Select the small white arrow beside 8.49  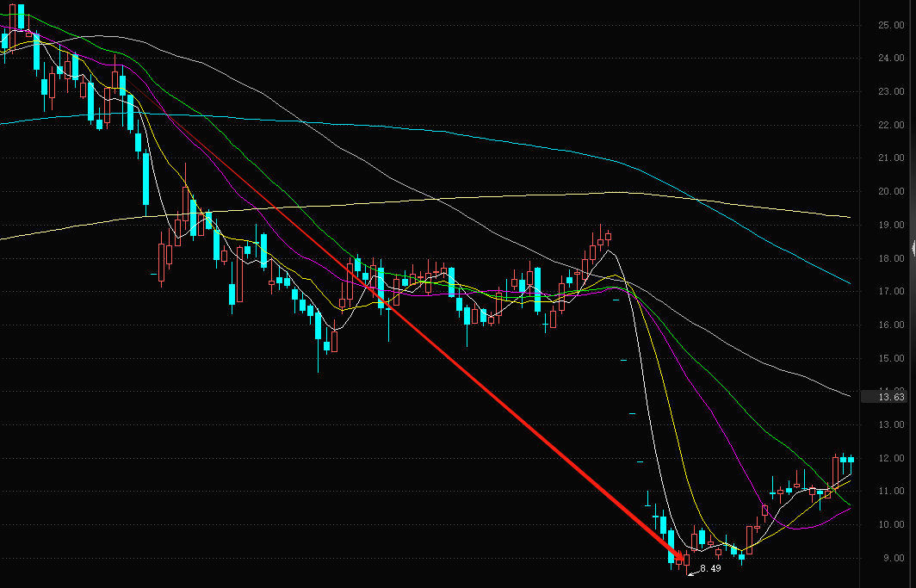point(693,573)
